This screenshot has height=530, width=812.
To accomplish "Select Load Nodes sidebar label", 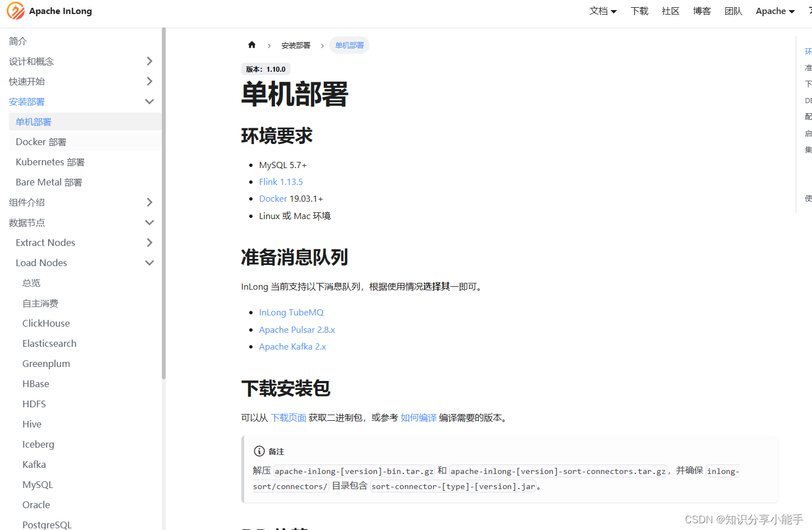I will pyautogui.click(x=41, y=263).
